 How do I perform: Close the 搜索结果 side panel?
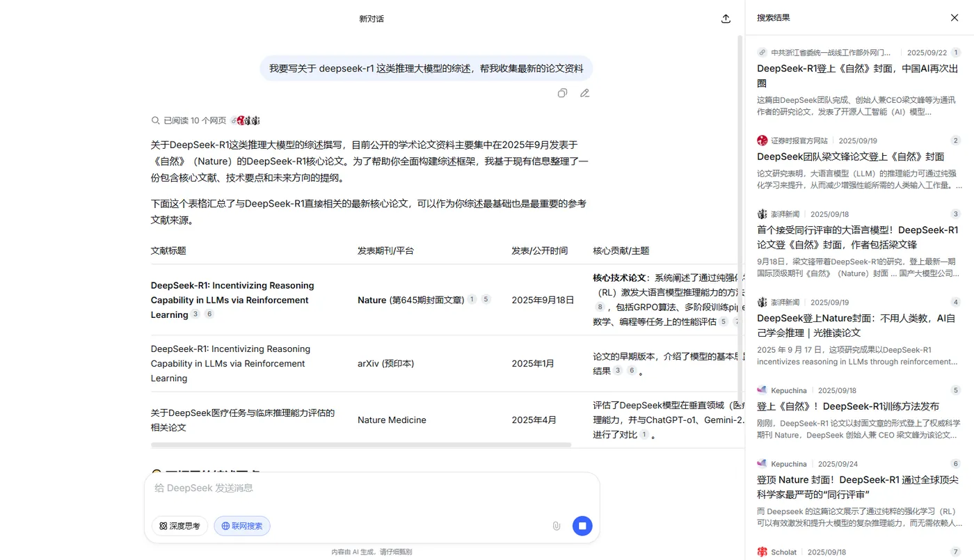tap(954, 17)
